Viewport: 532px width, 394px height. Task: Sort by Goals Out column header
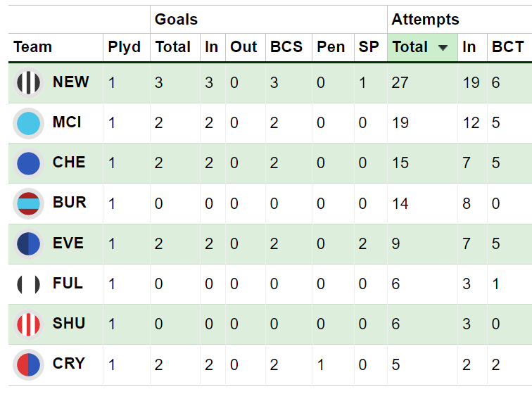[244, 47]
